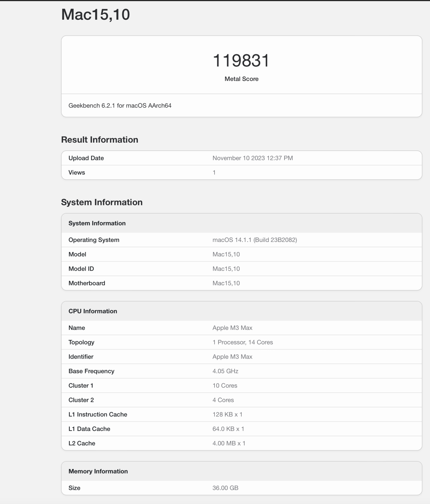Select the 119831 score number
This screenshot has height=504, width=430.
click(x=241, y=60)
